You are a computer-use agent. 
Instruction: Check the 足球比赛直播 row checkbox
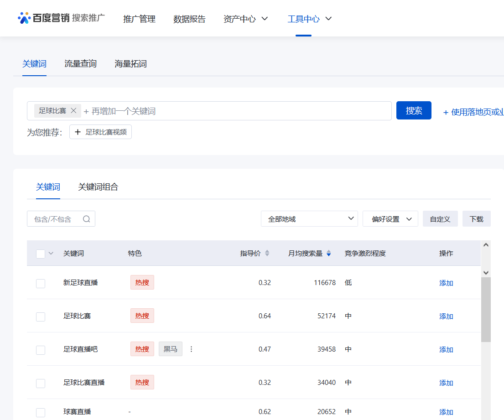pos(41,383)
